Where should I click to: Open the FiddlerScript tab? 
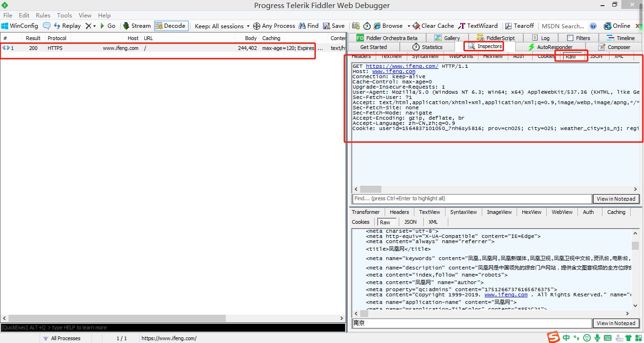(x=495, y=38)
